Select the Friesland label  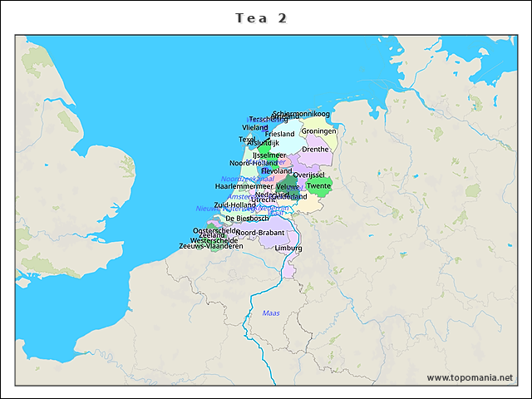(x=280, y=134)
